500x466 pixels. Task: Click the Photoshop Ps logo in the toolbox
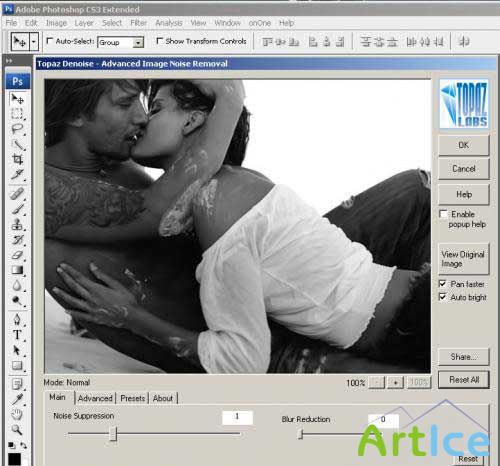[x=18, y=81]
